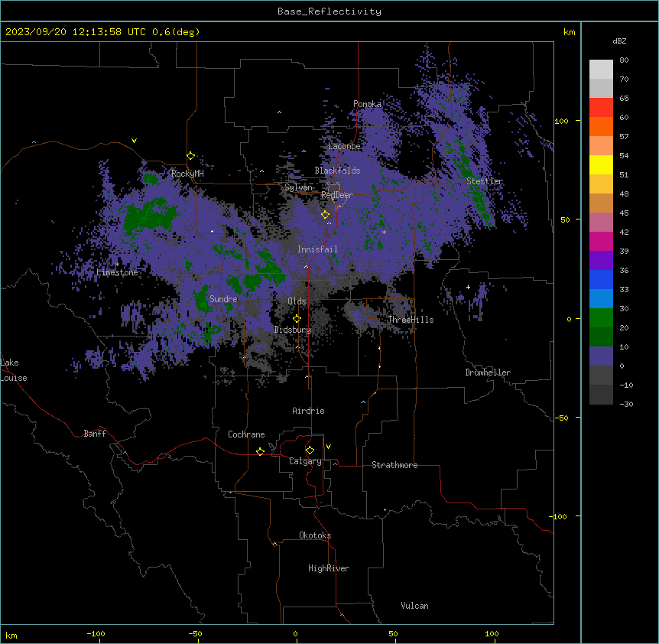659x644 pixels.
Task: Select the magenta 39-42 dBZ legend swatch
Action: tap(601, 241)
